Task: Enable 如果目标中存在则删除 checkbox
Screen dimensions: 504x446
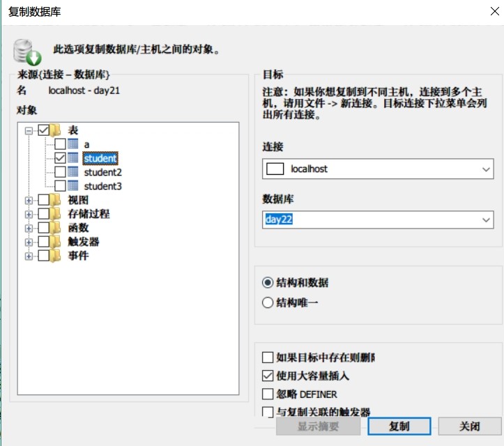Action: tap(268, 357)
